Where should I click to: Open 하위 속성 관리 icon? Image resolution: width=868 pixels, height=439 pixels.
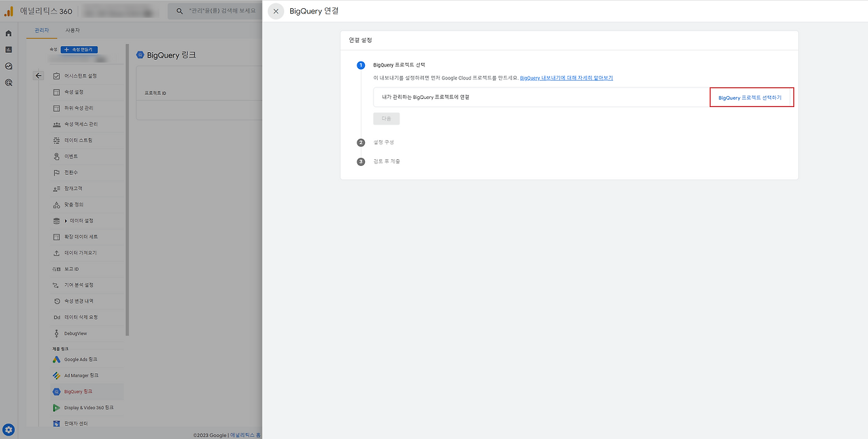pos(57,108)
